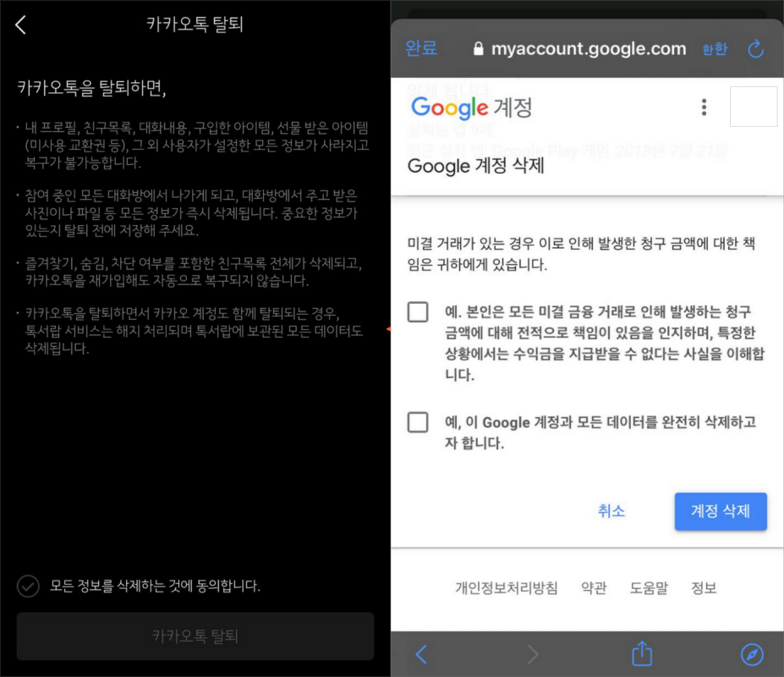Screen dimensions: 784x677
Task: Open the share sheet icon
Action: coord(642,653)
